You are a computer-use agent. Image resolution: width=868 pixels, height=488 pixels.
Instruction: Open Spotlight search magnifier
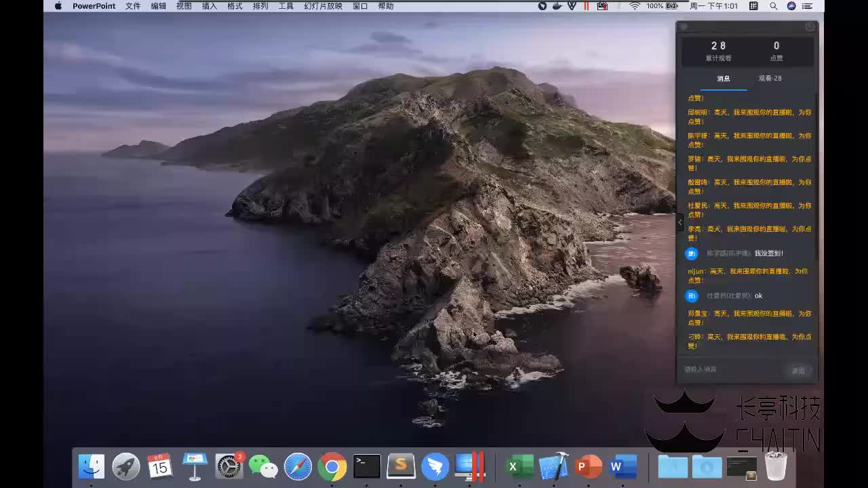pyautogui.click(x=773, y=6)
